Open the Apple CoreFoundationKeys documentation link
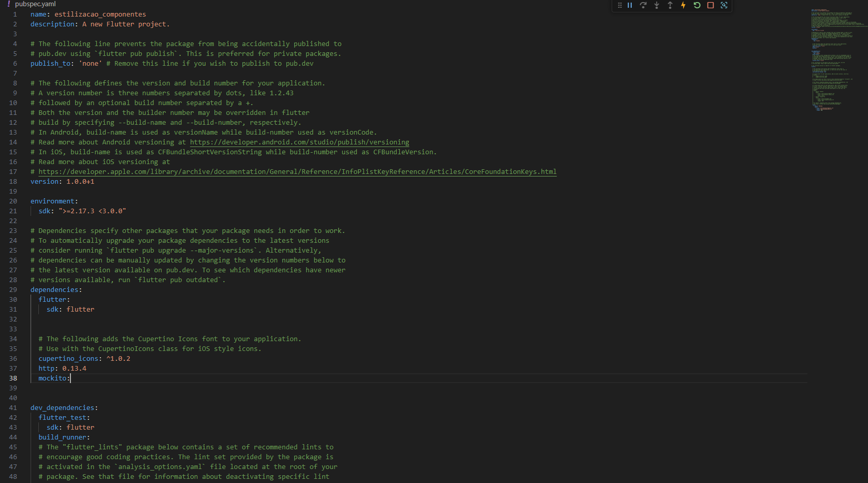Viewport: 868px width, 483px height. pyautogui.click(x=297, y=172)
